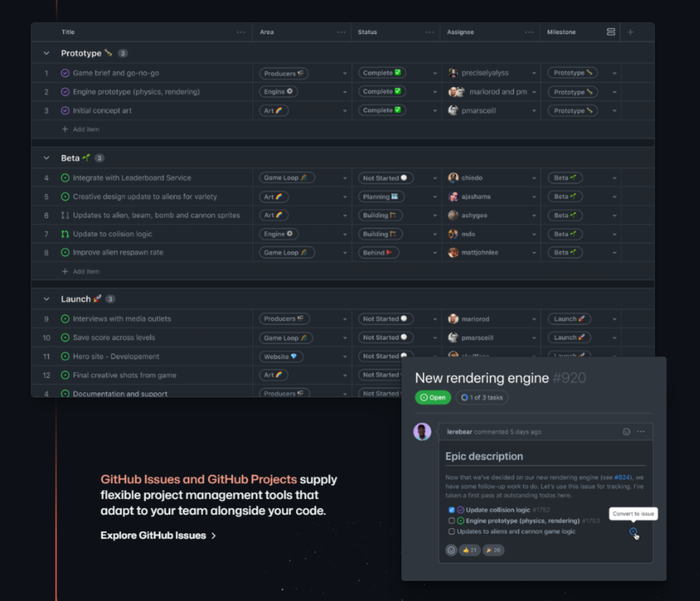Check the Engine prototype (physics, rendering) task
The height and width of the screenshot is (601, 700).
[451, 521]
